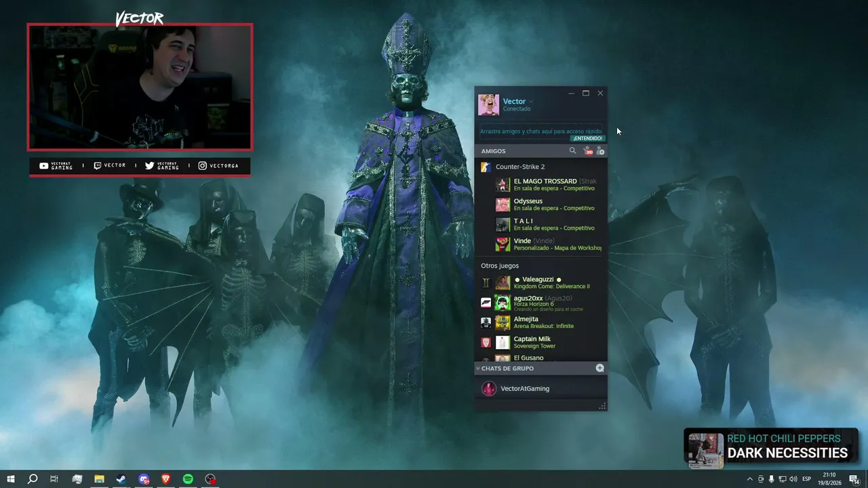Maximize the Steam friends window
The image size is (868, 488).
pyautogui.click(x=586, y=93)
